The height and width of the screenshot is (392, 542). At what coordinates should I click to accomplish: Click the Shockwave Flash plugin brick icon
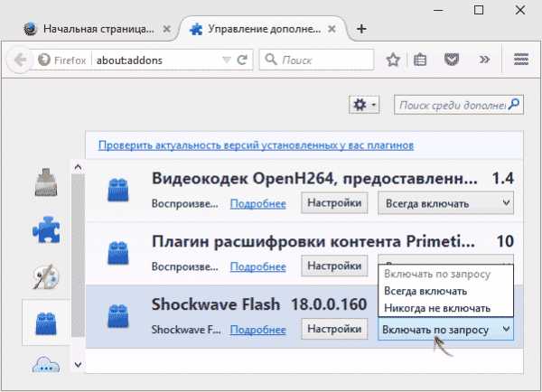(x=117, y=315)
